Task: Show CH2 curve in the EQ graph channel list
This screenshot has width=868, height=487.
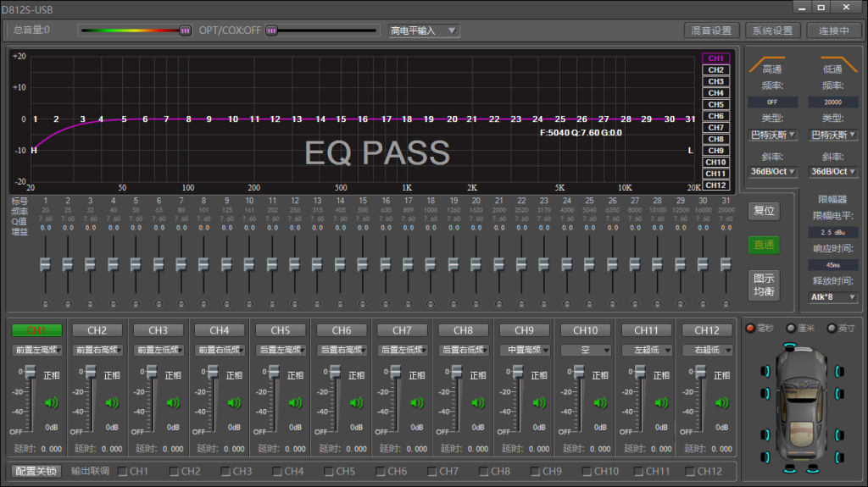Action: 715,69
